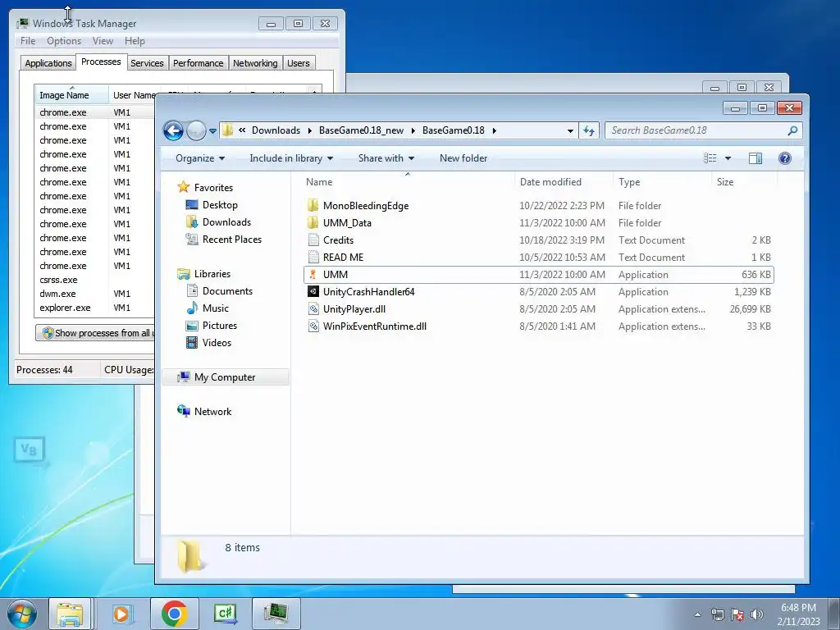Select UnityCrashHandler64 application icon
This screenshot has width=840, height=630.
point(313,291)
